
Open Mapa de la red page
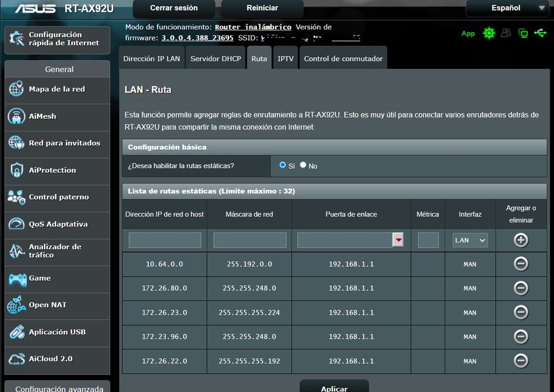coord(57,89)
